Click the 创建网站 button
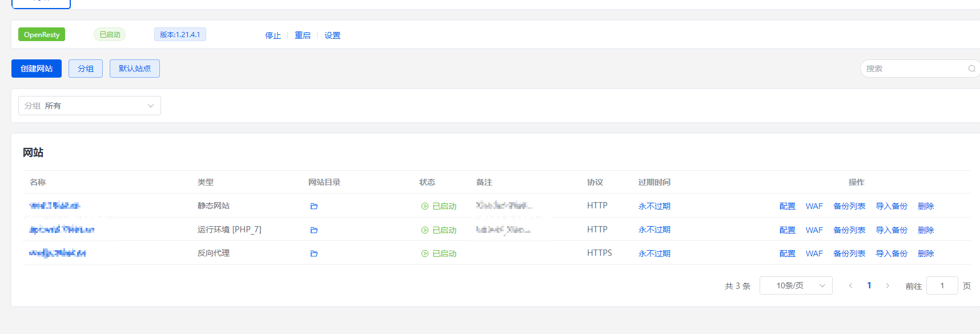The image size is (980, 334). click(37, 69)
